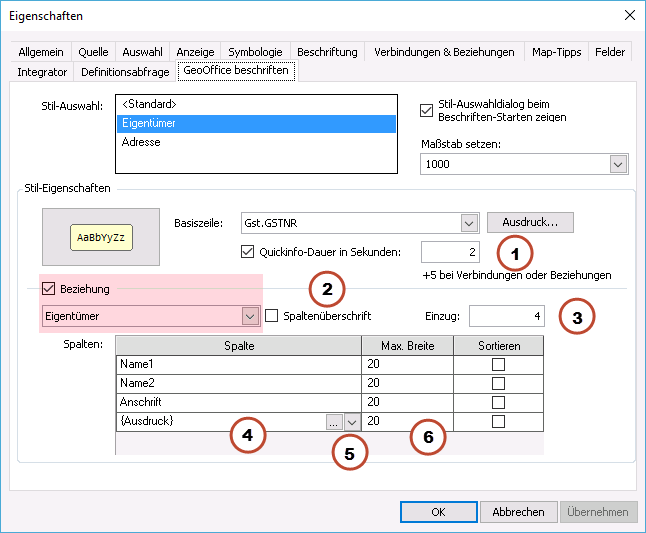The width and height of the screenshot is (646, 533).
Task: Close the Eigenschaften dialog window
Action: coord(629,15)
